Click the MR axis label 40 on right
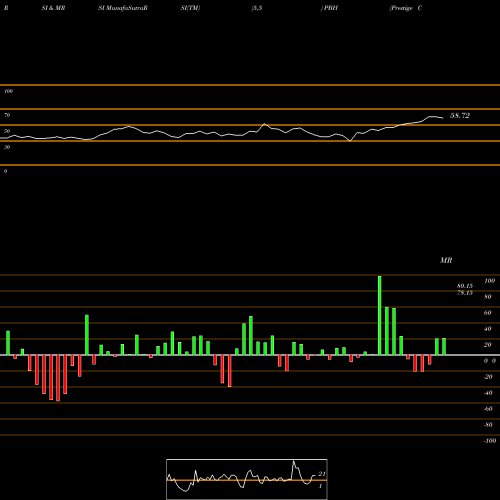This screenshot has height=500, width=500. pyautogui.click(x=488, y=329)
